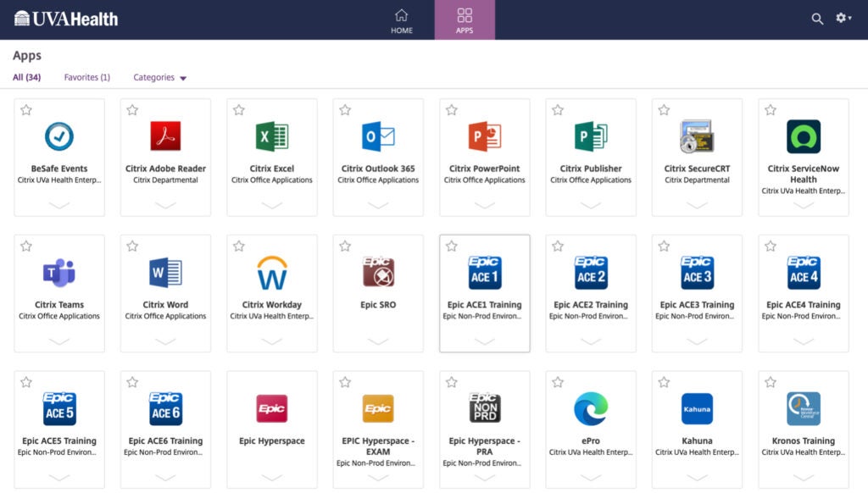Launch red Epic Hyperspace icon
Viewport: 868px width, 493px height.
pyautogui.click(x=272, y=408)
